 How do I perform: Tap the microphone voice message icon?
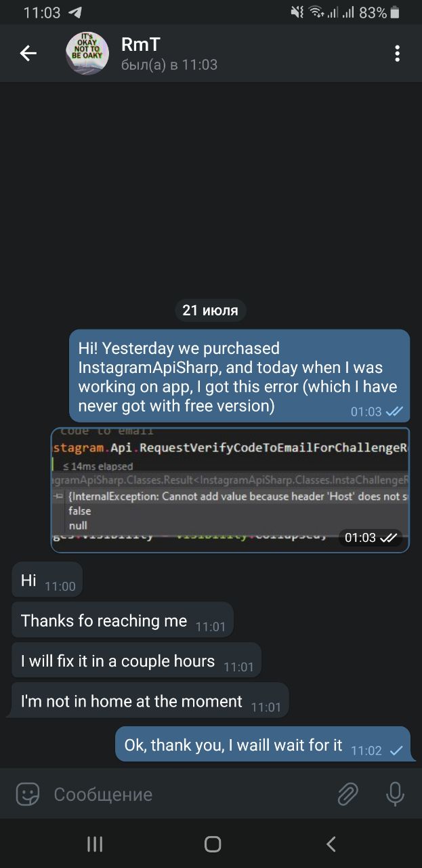point(395,794)
